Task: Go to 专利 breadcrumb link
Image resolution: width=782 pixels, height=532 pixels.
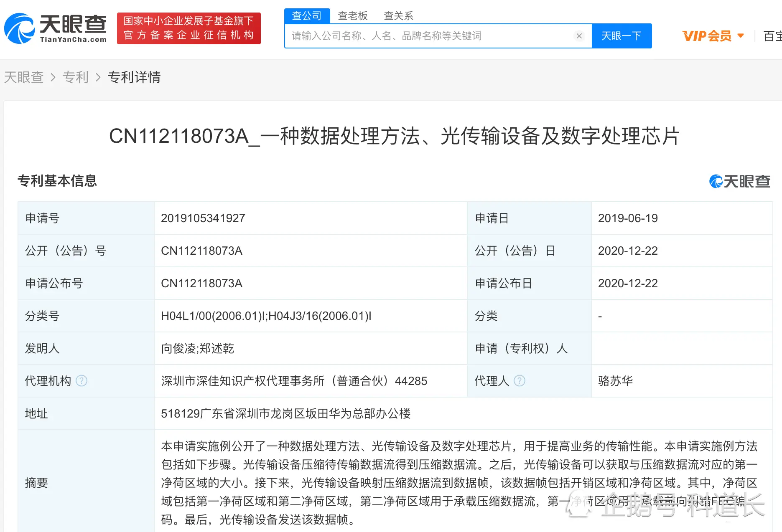Action: tap(76, 77)
